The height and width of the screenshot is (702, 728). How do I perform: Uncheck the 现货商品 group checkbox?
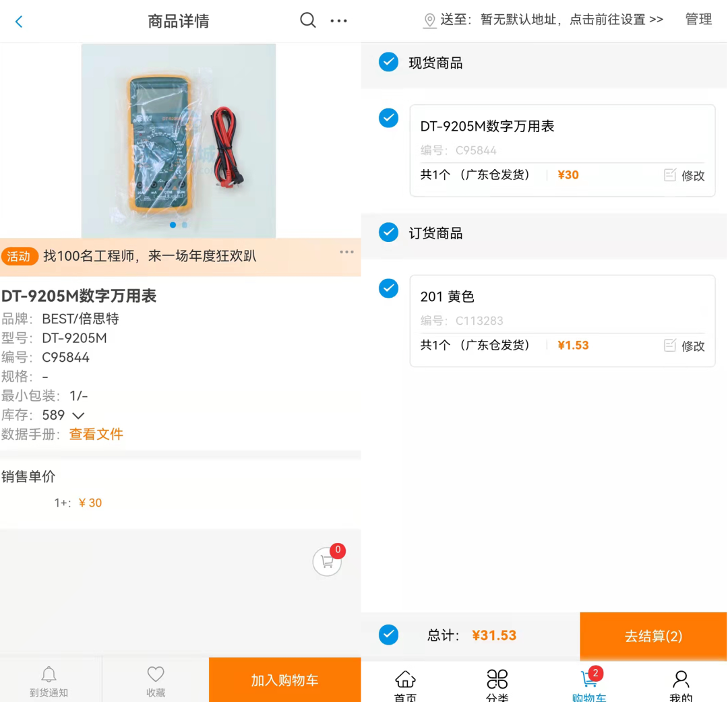pyautogui.click(x=389, y=62)
